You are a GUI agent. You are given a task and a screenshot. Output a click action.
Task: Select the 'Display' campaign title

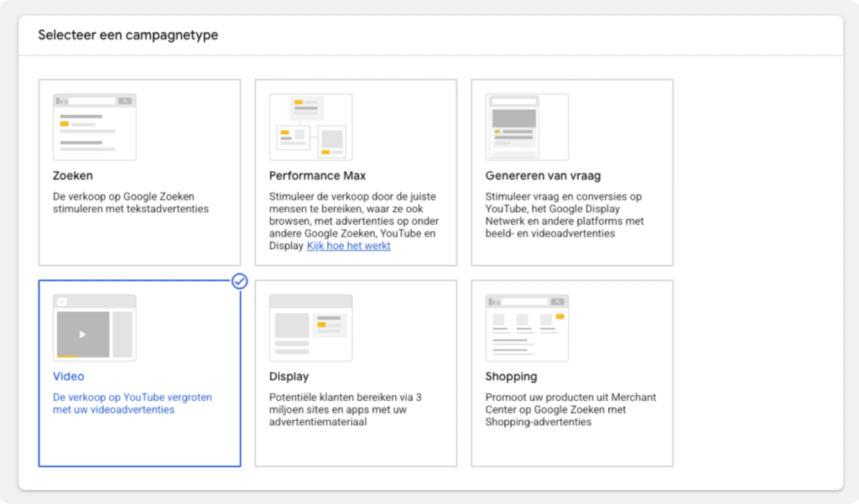click(289, 377)
